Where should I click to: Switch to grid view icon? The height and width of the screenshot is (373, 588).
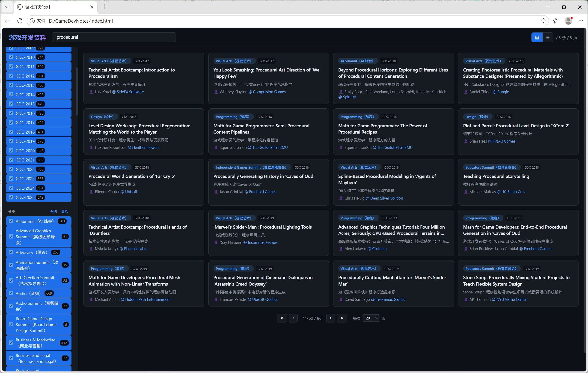(x=537, y=38)
